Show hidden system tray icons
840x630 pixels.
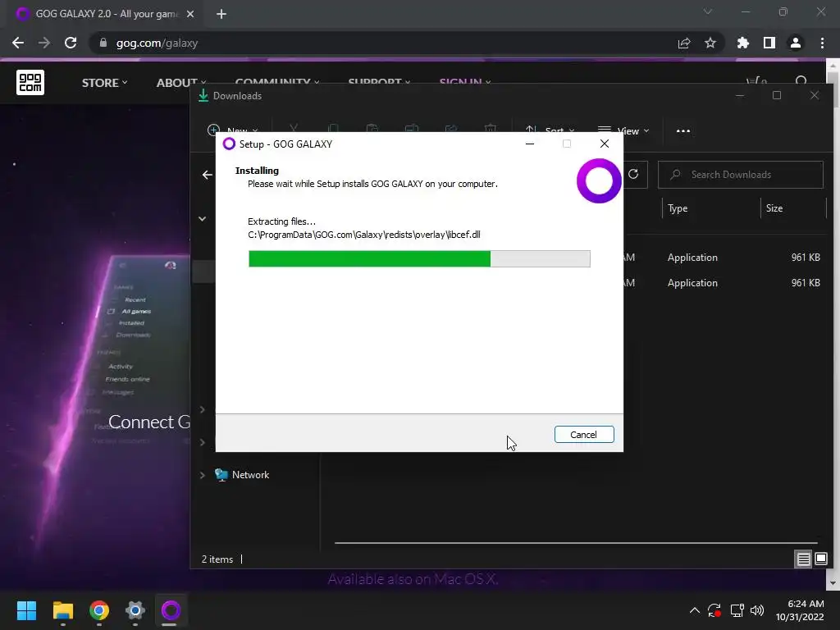click(694, 610)
